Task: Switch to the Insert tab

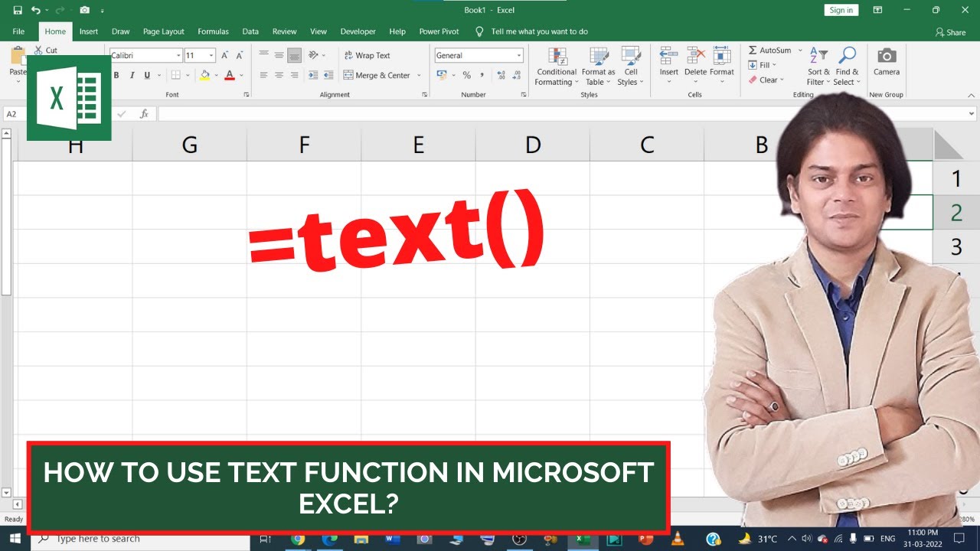Action: [89, 31]
